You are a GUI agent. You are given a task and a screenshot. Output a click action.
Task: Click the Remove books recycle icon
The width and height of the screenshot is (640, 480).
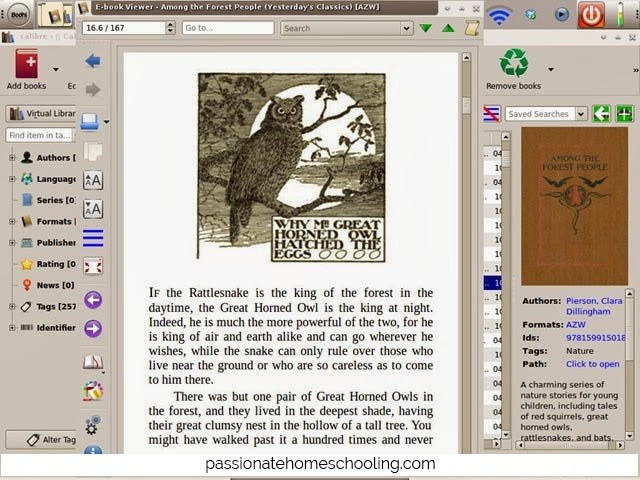[514, 63]
